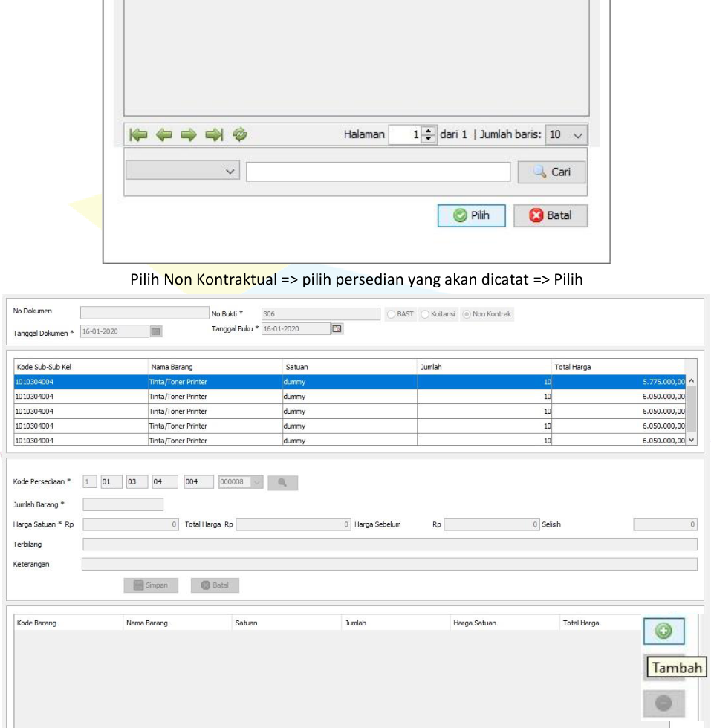The width and height of the screenshot is (714, 728).
Task: Click the Kode Persediaan search magnifier
Action: coord(282,483)
